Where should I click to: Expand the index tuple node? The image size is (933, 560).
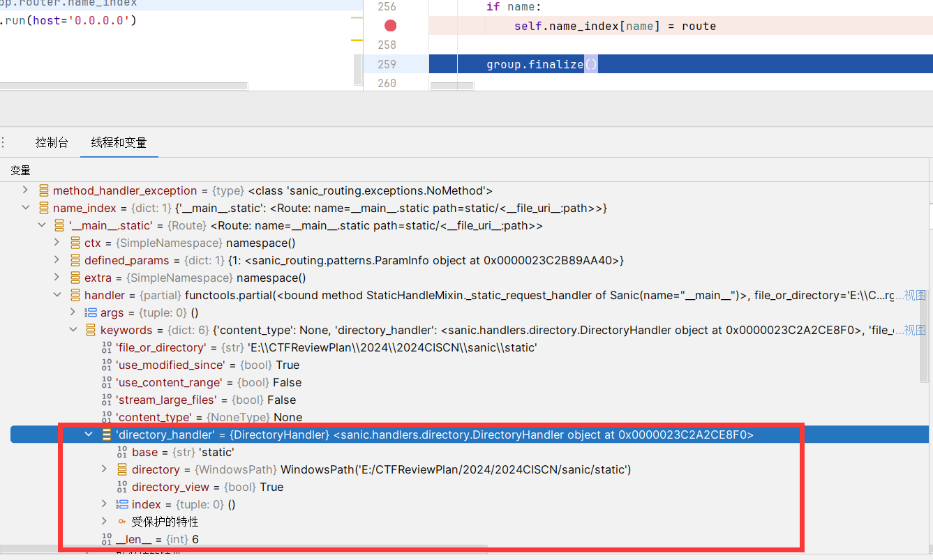[x=105, y=504]
